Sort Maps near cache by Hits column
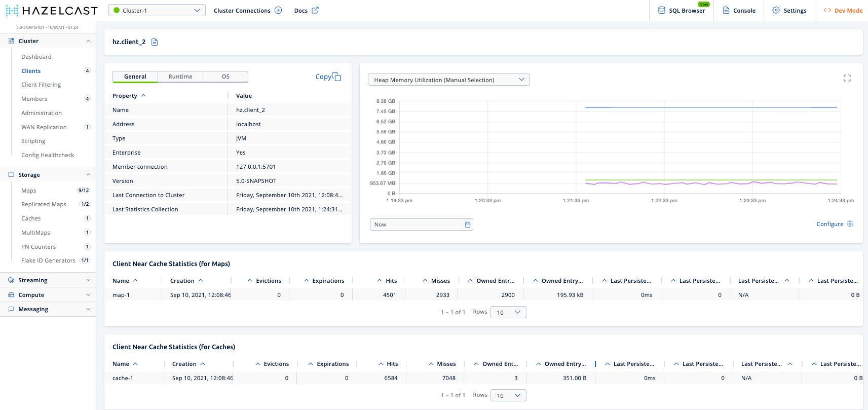Viewport: 868px width, 410px height. click(391, 281)
